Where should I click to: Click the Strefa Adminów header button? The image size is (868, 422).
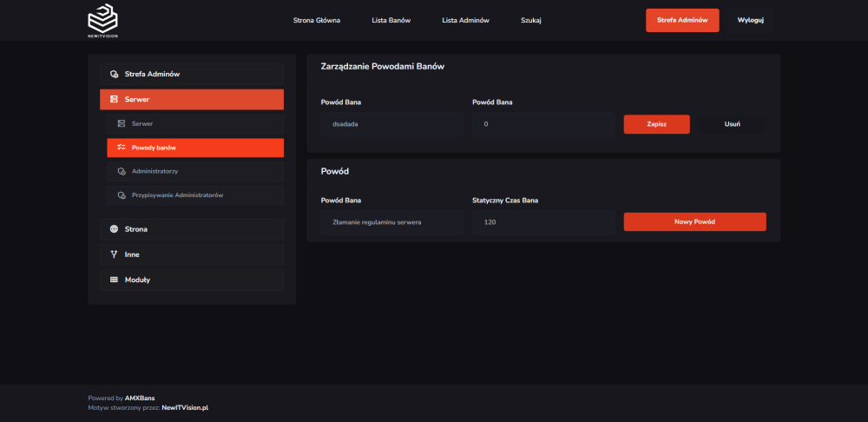[682, 21]
